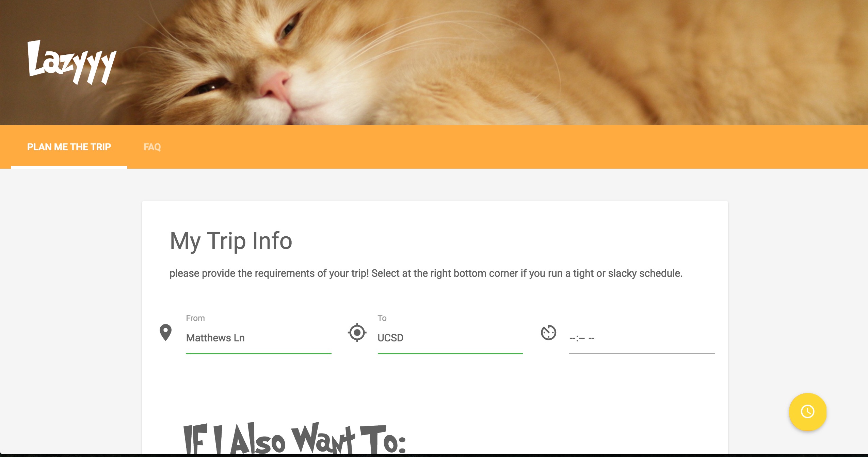
Task: Click the crosshair target icon beside To
Action: [x=357, y=333]
